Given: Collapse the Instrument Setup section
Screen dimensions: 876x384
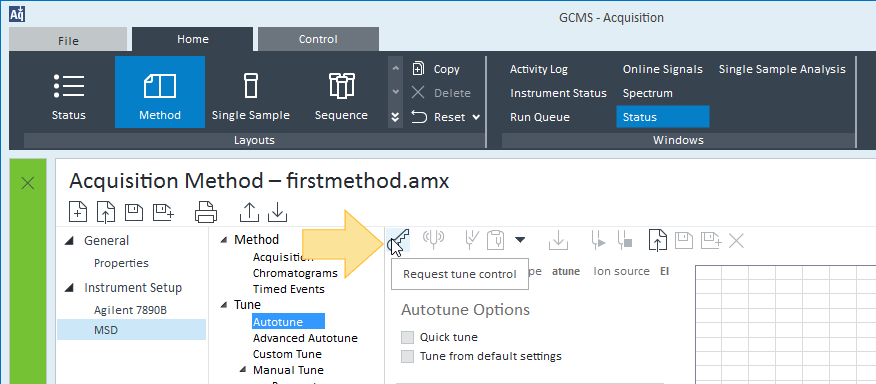Looking at the screenshot, I should click(x=69, y=288).
